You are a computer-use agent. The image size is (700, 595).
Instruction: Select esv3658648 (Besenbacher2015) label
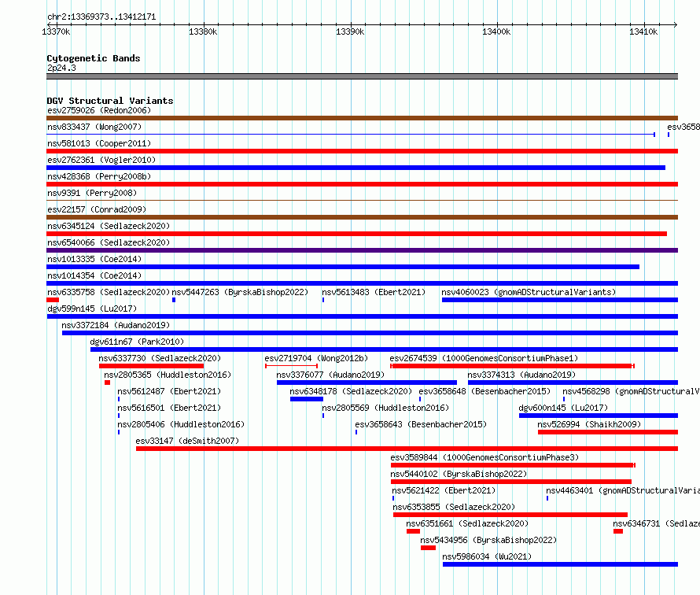tap(484, 391)
